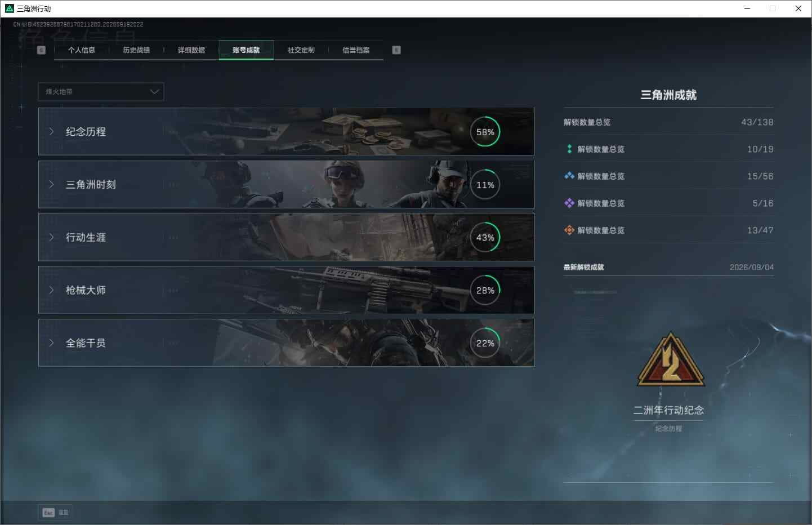Screen dimensions: 812x525
Task: Switch to the 个人信息 tab
Action: click(x=82, y=50)
